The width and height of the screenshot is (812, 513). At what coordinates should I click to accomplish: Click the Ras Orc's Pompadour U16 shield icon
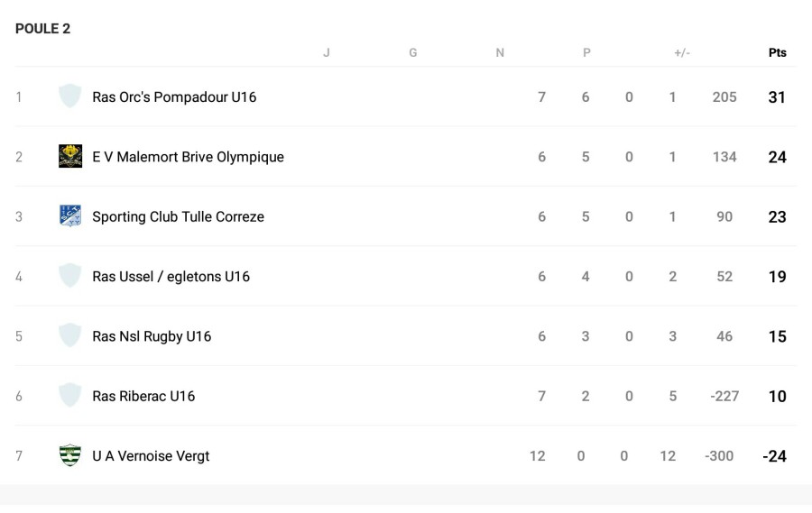click(x=70, y=96)
